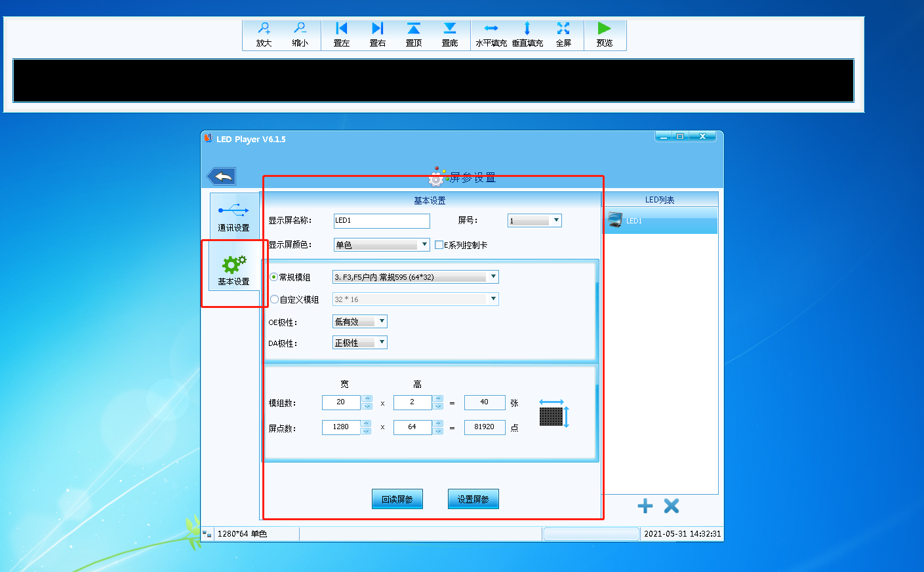Select the 常规模组 radio button
This screenshot has height=572, width=924.
(274, 277)
